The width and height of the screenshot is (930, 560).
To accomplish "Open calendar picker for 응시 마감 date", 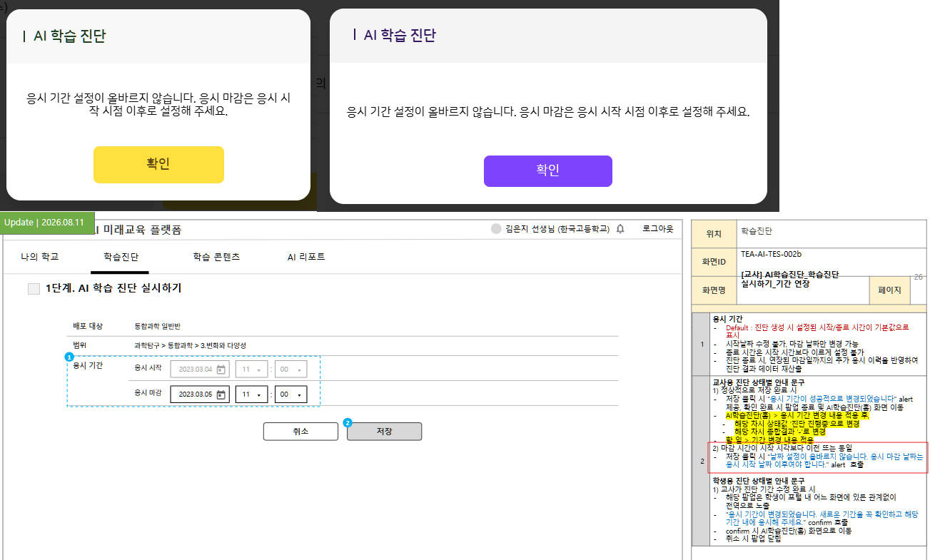I will [221, 394].
